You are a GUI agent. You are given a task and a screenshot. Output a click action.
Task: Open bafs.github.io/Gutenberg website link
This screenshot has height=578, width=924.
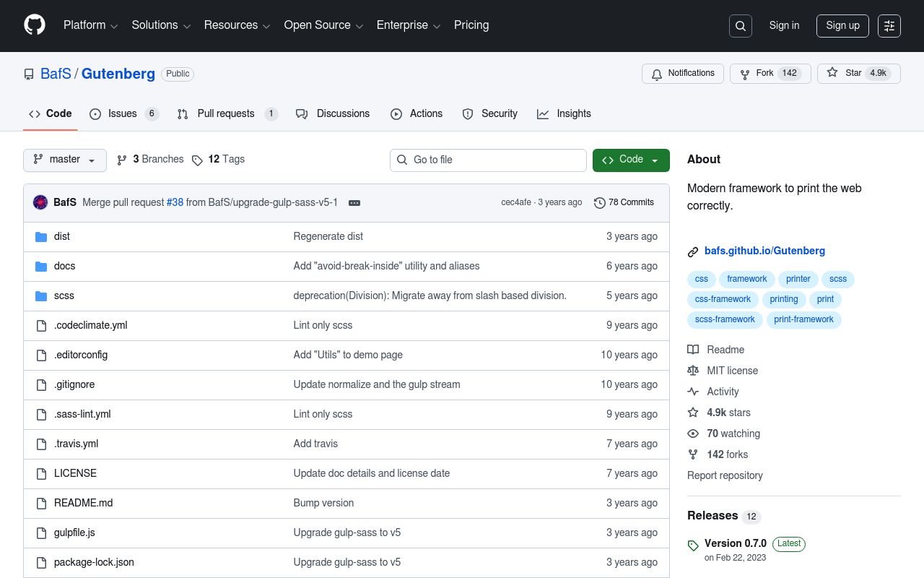[x=764, y=251]
